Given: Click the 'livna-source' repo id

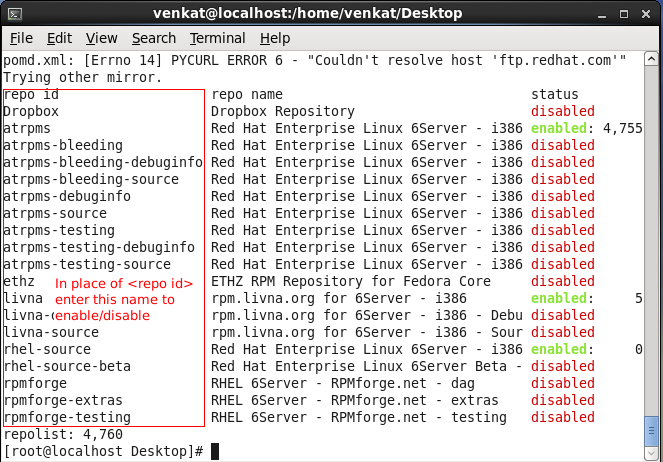Looking at the screenshot, I should (x=51, y=332).
